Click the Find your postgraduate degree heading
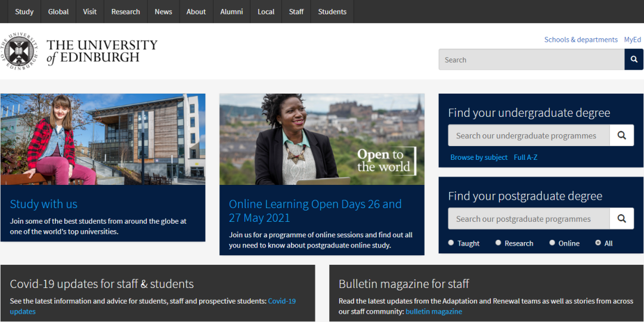 (525, 196)
